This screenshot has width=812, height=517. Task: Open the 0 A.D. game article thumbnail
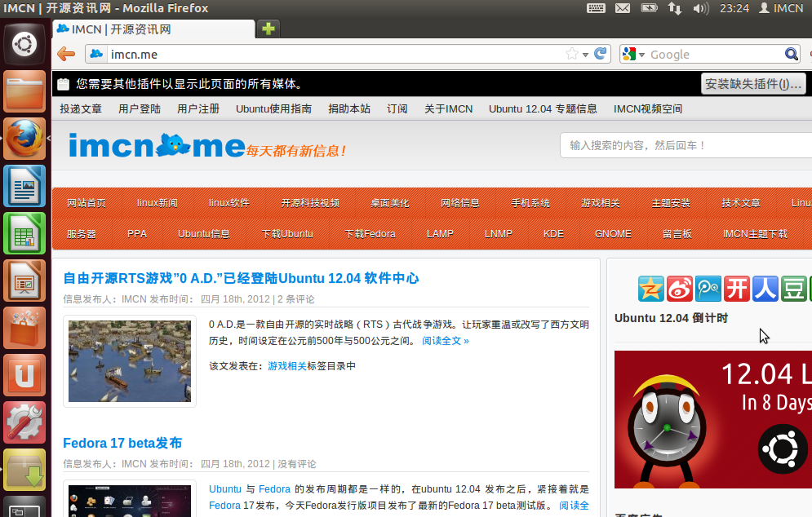pyautogui.click(x=130, y=360)
